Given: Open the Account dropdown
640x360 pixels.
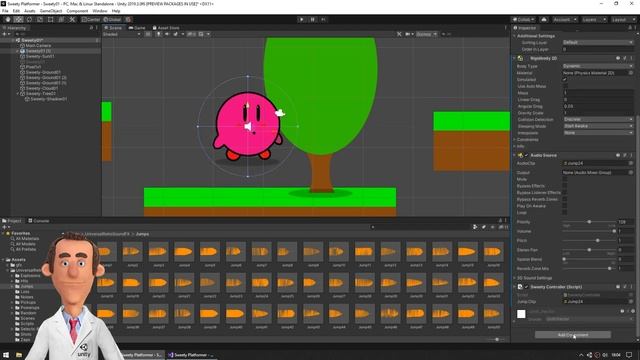Looking at the screenshot, I should tap(564, 20).
